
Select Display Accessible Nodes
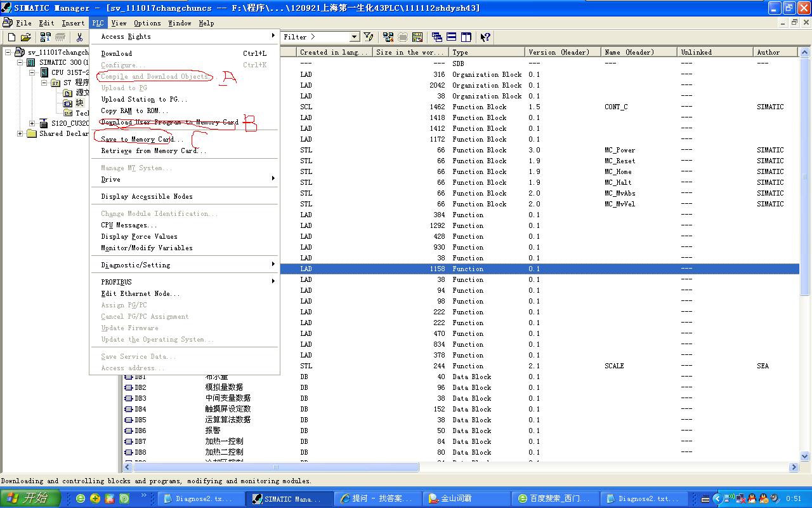[184, 196]
